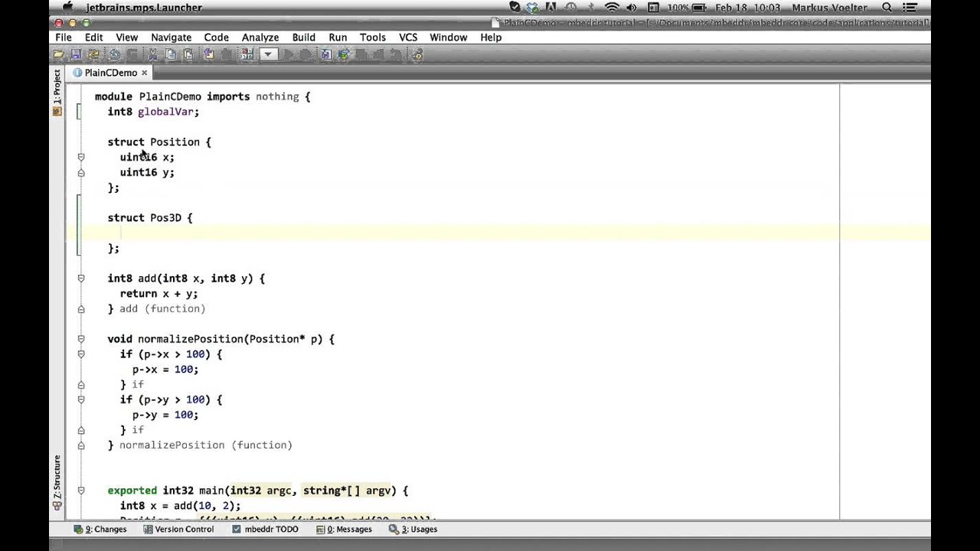
Task: Open the mbeddr TODO tool window
Action: click(x=265, y=529)
